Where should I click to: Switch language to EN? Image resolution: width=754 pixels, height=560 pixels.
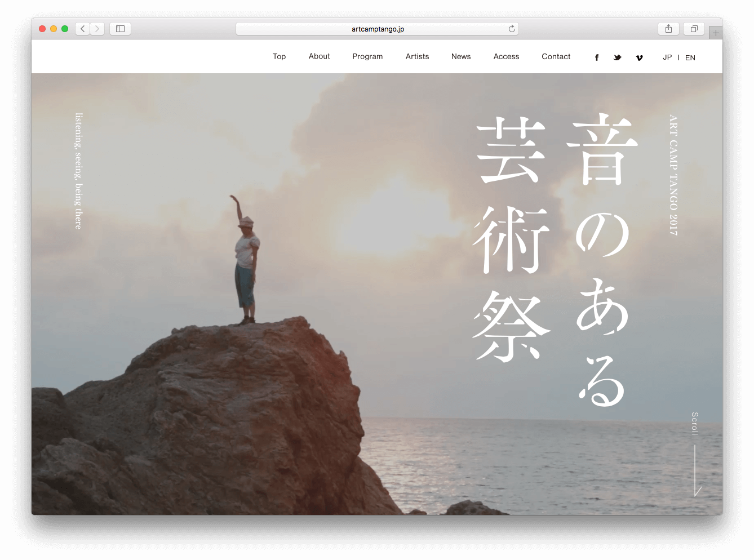coord(690,57)
